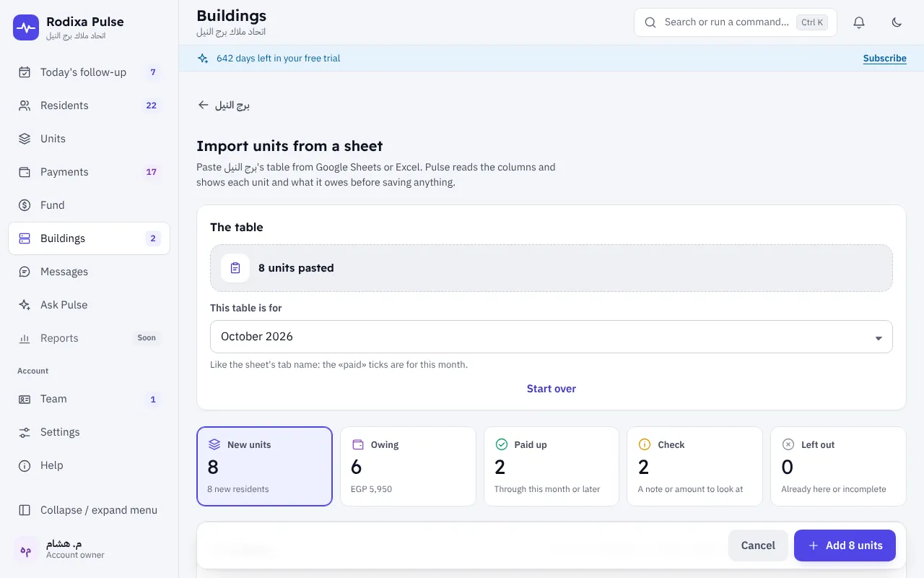Open notifications bell icon
The width and height of the screenshot is (924, 578).
coord(859,22)
